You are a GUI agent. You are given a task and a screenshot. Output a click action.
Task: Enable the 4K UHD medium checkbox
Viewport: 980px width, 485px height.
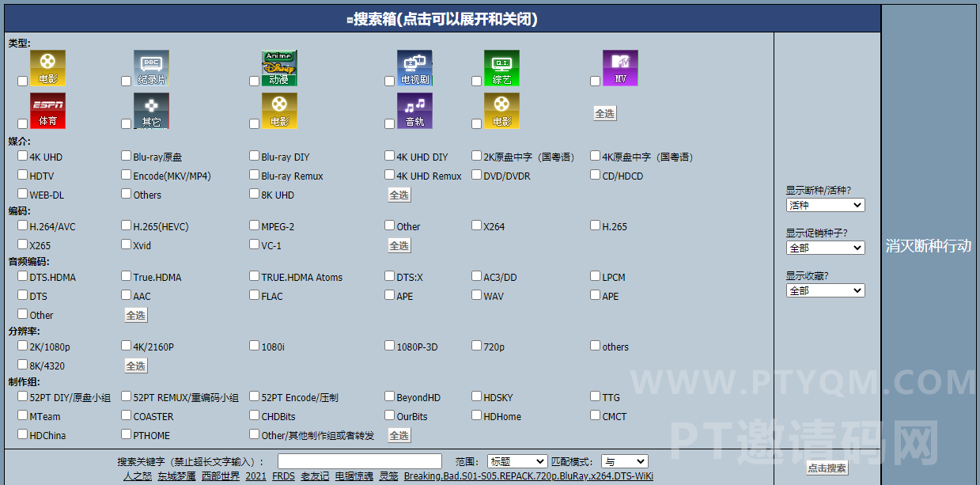coord(22,156)
